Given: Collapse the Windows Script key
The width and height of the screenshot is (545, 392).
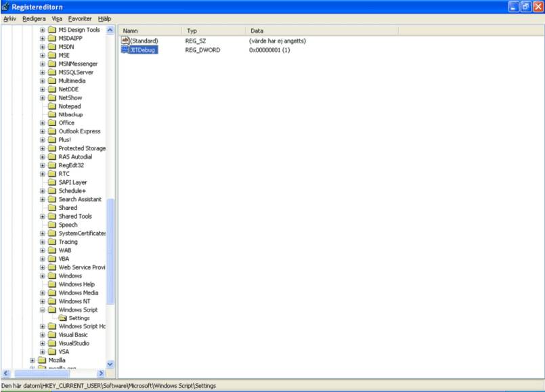Looking at the screenshot, I should (x=43, y=309).
